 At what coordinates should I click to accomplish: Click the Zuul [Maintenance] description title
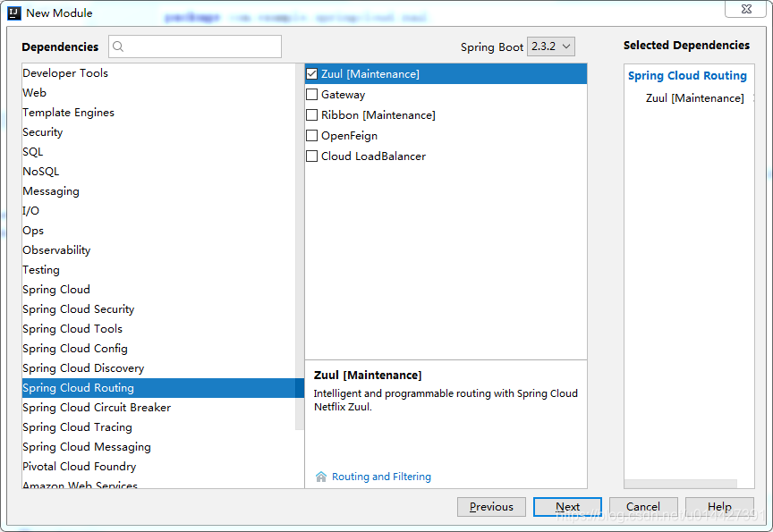(x=368, y=376)
